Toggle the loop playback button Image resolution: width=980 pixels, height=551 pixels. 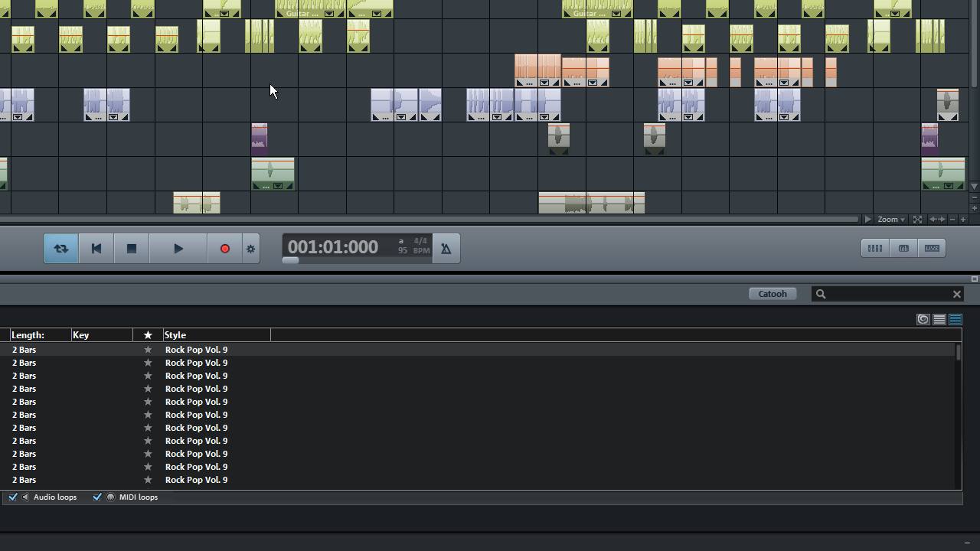(x=61, y=249)
